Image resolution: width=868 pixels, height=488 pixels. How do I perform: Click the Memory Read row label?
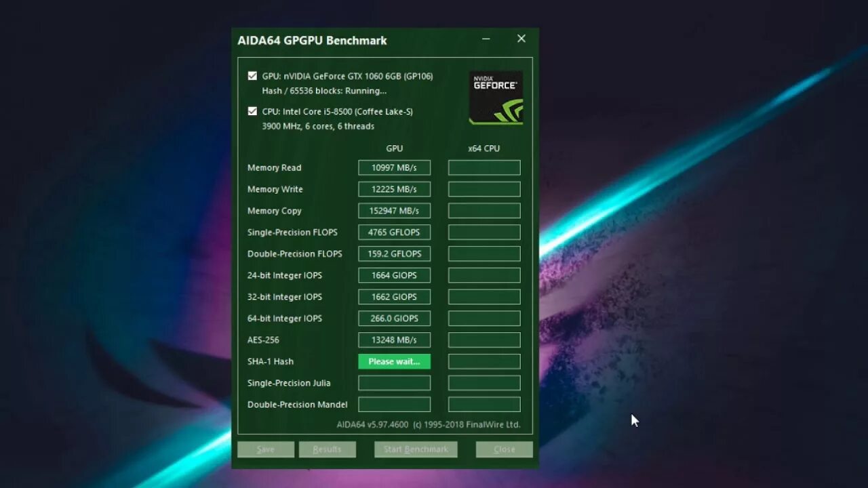(x=274, y=167)
